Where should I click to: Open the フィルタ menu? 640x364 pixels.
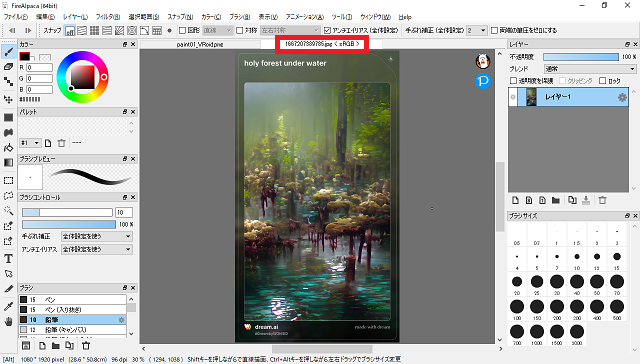[108, 17]
